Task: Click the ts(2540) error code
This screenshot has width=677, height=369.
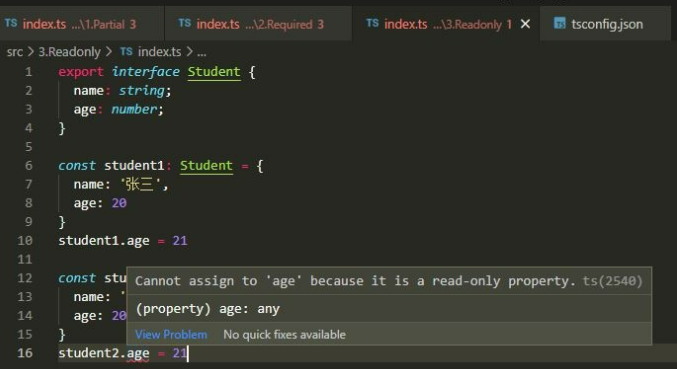Action: coord(612,281)
